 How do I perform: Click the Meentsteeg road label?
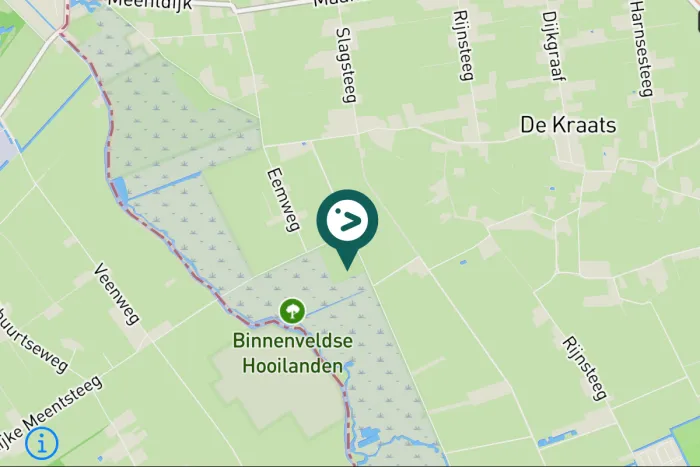(62, 404)
